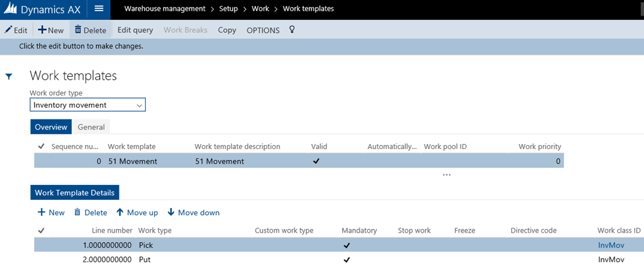
Task: Toggle Mandatory checkbox on Put line
Action: coord(347,259)
